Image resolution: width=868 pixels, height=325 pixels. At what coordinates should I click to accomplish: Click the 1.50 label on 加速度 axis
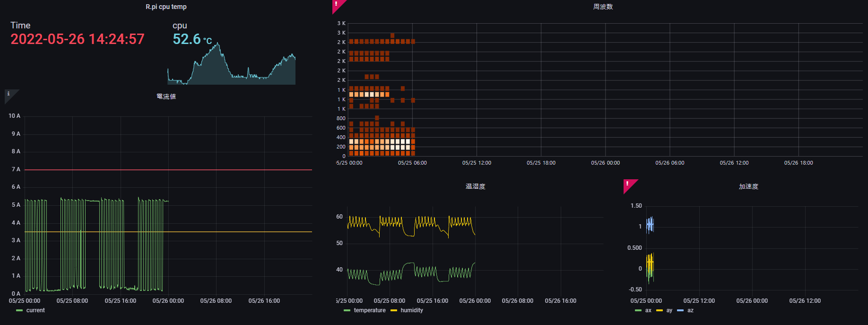tap(636, 206)
